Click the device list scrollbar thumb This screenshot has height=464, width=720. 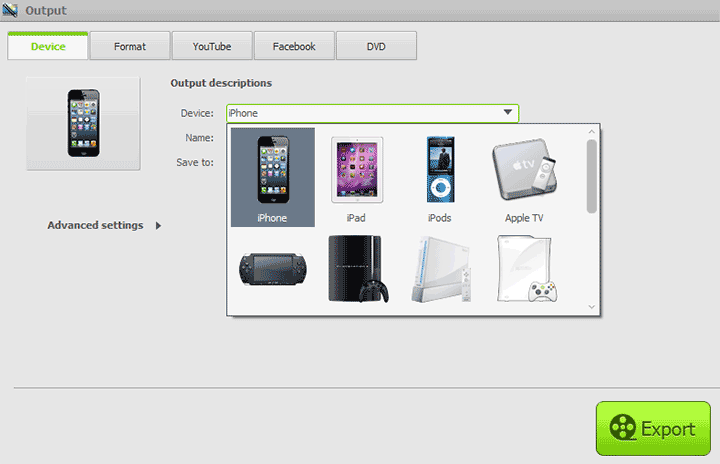[591, 176]
